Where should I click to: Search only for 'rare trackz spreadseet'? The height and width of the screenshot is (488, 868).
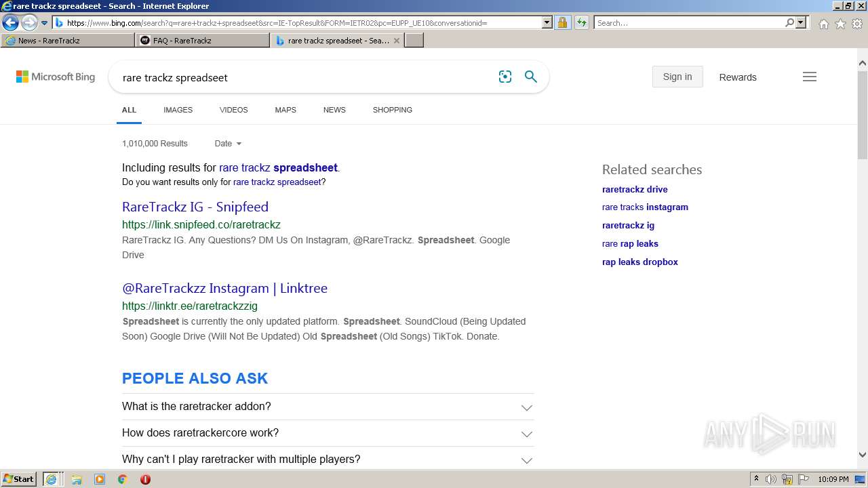coord(277,182)
